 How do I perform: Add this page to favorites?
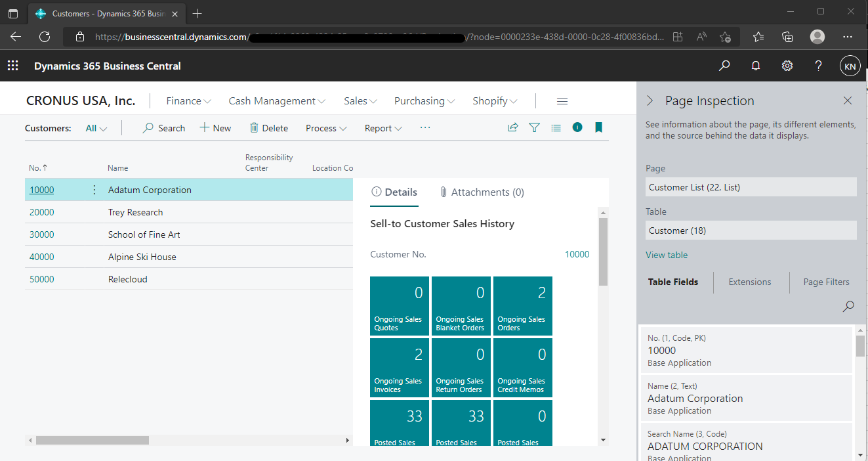click(725, 37)
